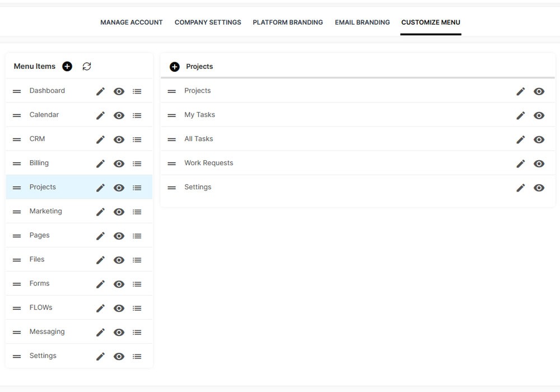Toggle visibility of All Tasks submenu
Image resolution: width=560 pixels, height=392 pixels.
pos(539,139)
